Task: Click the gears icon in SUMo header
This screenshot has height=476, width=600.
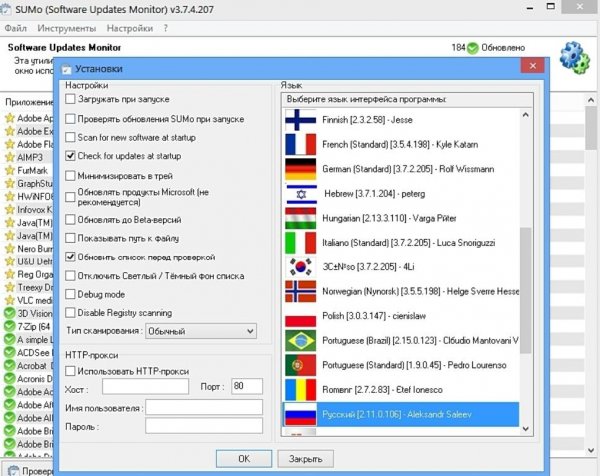Action: tap(574, 57)
